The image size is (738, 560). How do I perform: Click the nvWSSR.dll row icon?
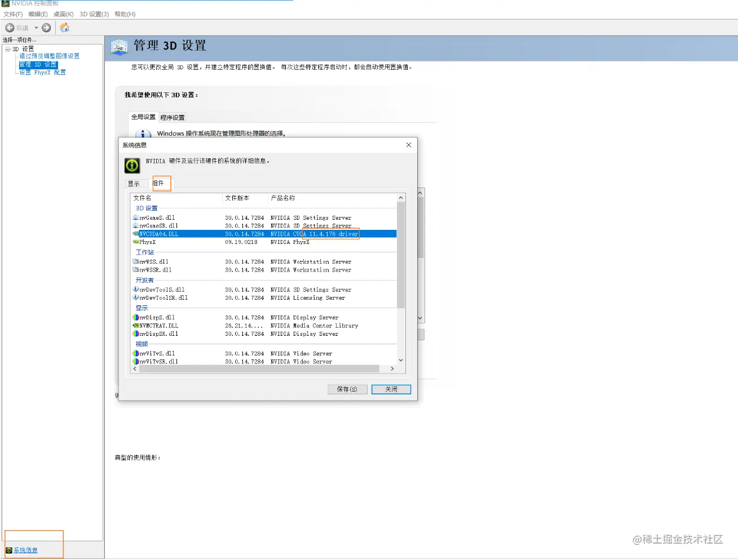[135, 269]
